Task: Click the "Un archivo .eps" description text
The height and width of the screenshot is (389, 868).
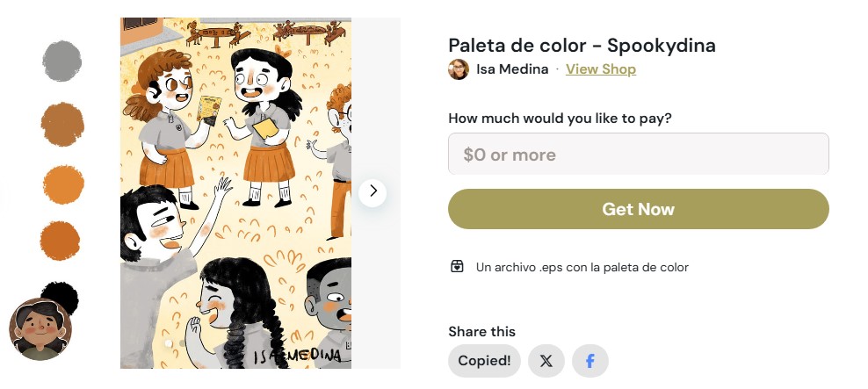Action: pos(582,267)
